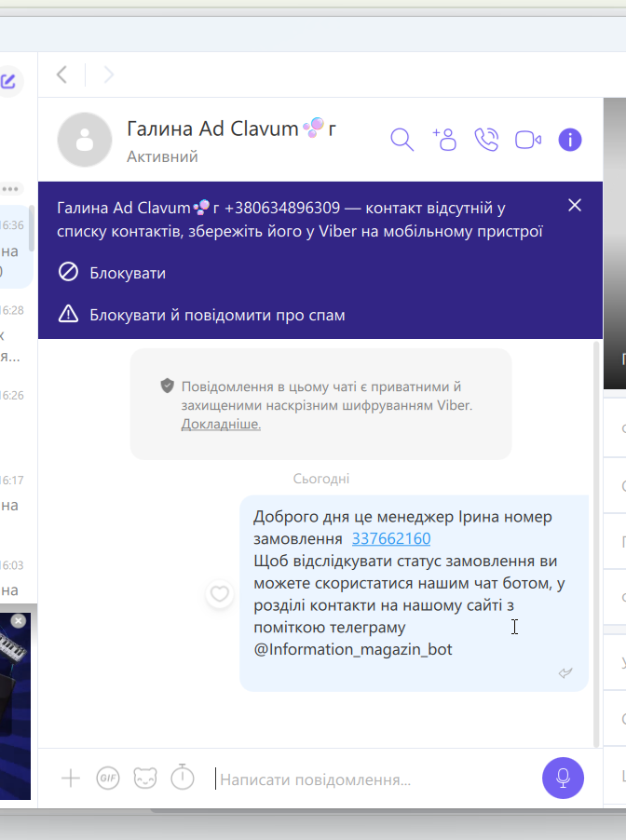Go forward with the right chevron

(x=108, y=75)
